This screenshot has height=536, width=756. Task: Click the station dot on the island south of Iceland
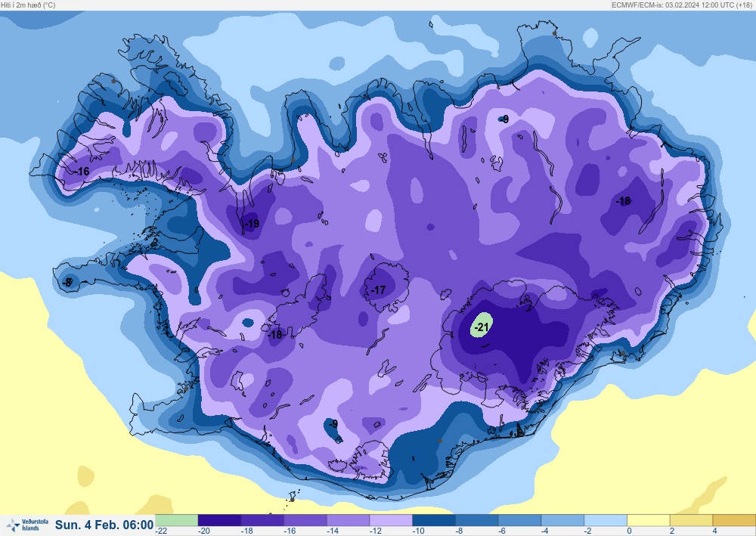292,500
